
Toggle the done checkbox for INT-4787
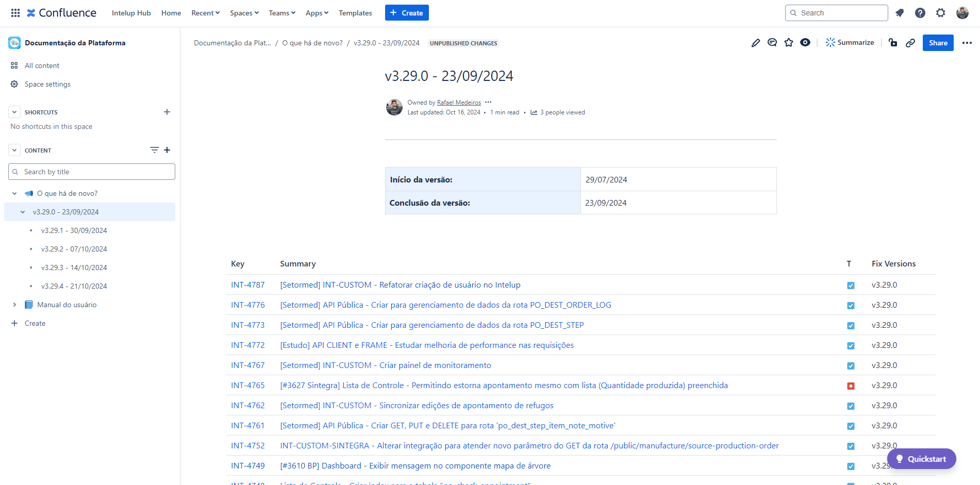(x=851, y=285)
